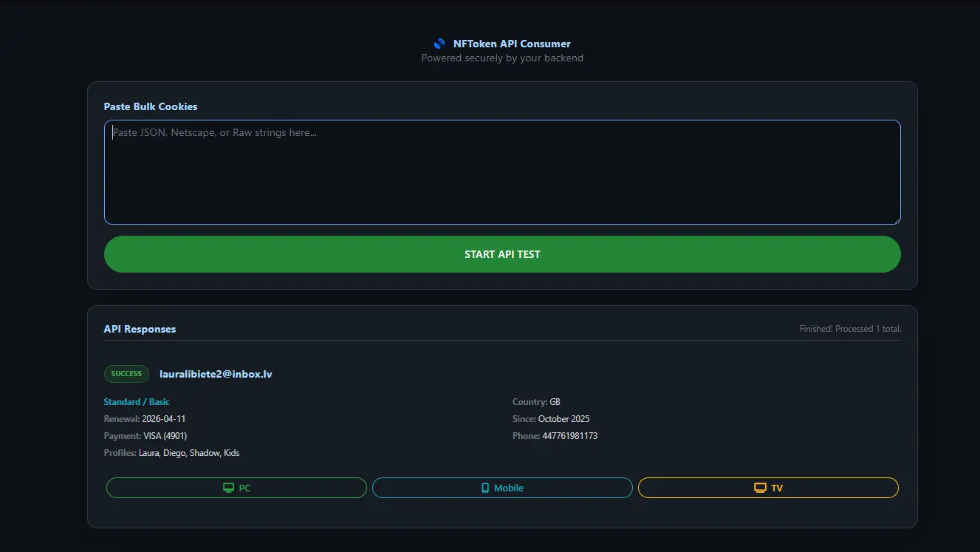The height and width of the screenshot is (552, 980).
Task: Click the SUCCESS status badge
Action: 126,374
